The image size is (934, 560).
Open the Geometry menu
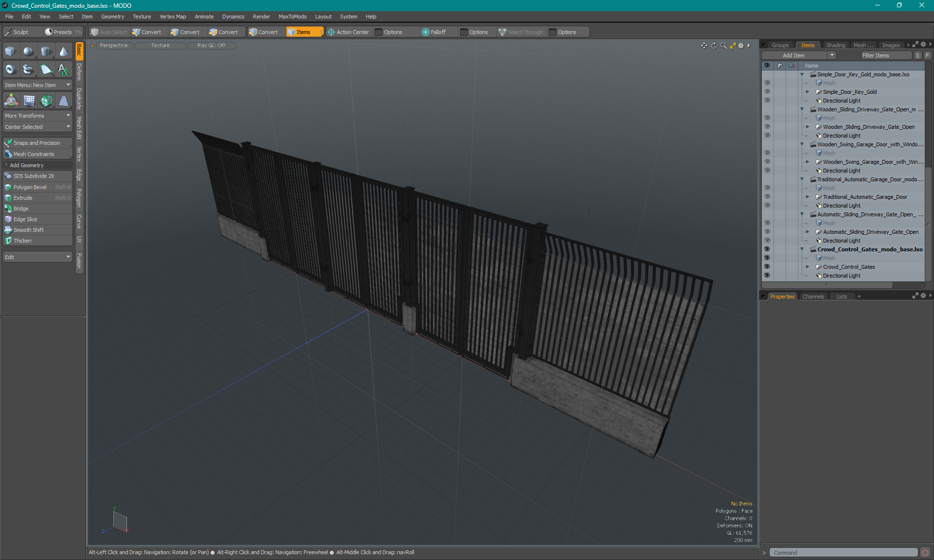tap(112, 17)
